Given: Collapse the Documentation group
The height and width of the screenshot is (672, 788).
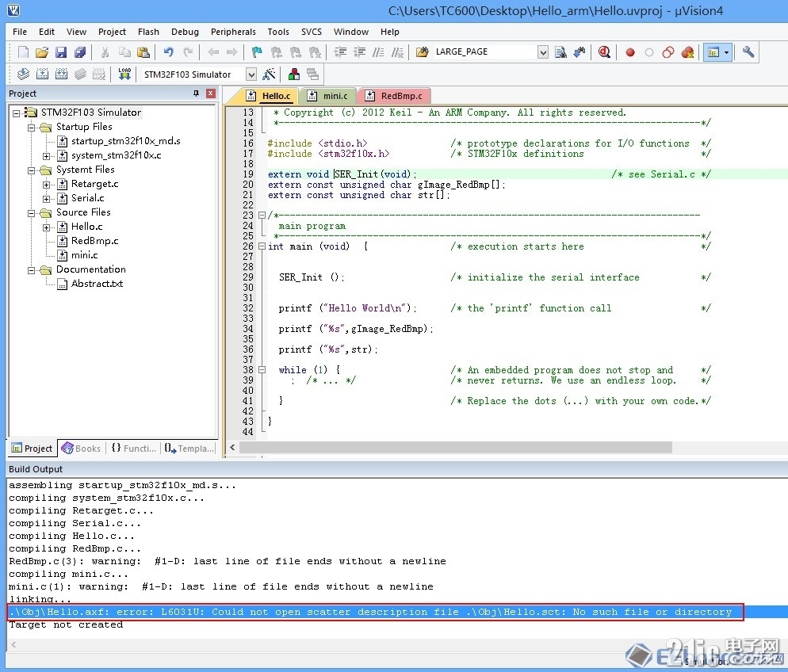Looking at the screenshot, I should [x=31, y=270].
